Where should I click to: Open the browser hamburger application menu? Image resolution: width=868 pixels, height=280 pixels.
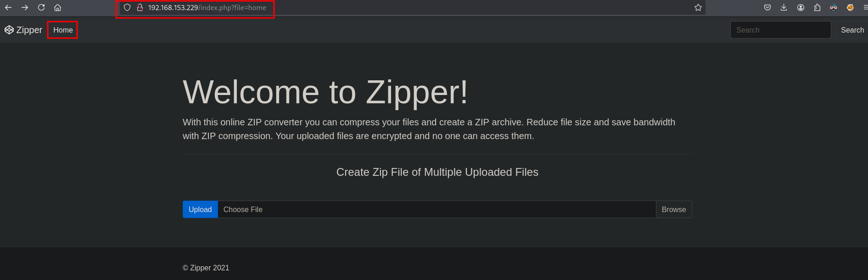(x=865, y=7)
